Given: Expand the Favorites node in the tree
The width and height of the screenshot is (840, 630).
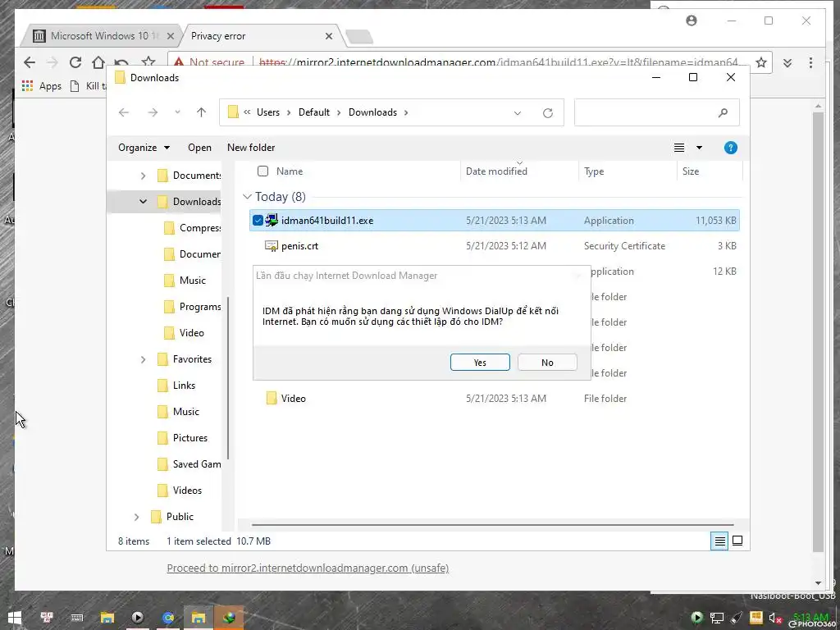Looking at the screenshot, I should point(143,359).
